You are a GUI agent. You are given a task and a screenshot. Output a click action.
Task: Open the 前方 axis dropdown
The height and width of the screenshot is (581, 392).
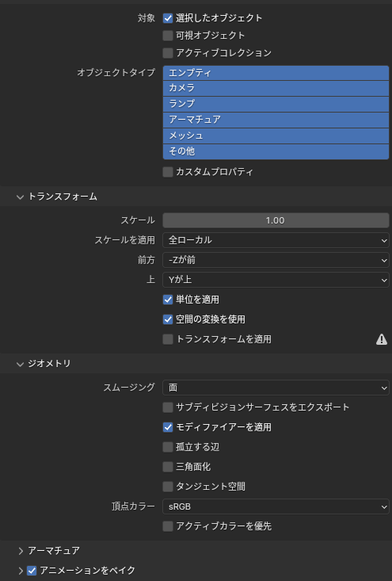(x=276, y=260)
